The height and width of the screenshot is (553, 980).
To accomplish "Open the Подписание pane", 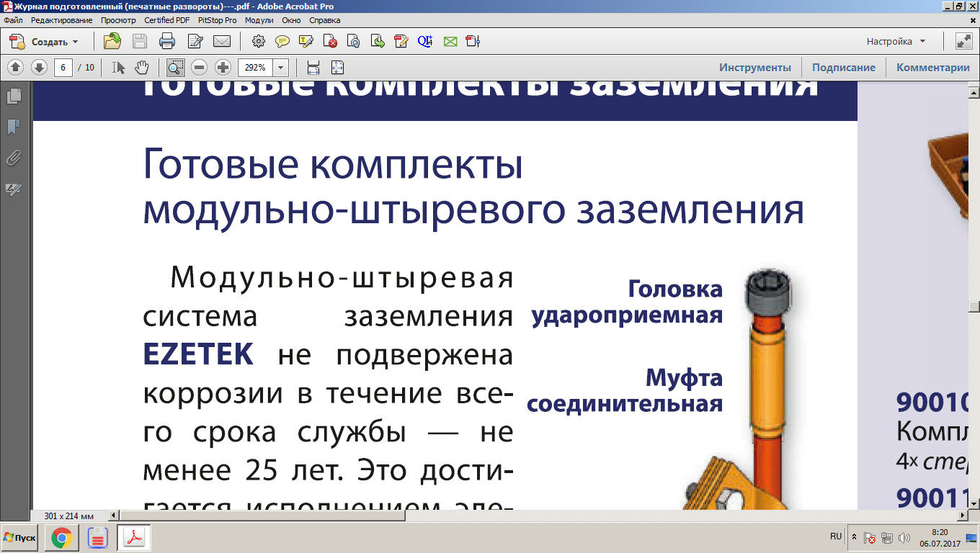I will tap(844, 68).
